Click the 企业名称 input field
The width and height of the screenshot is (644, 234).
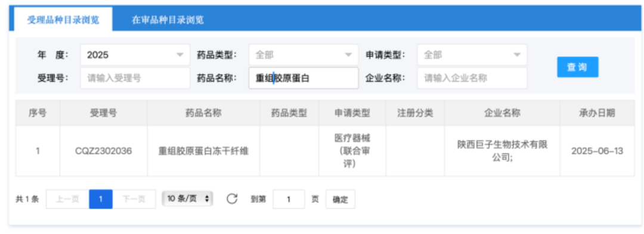point(472,78)
